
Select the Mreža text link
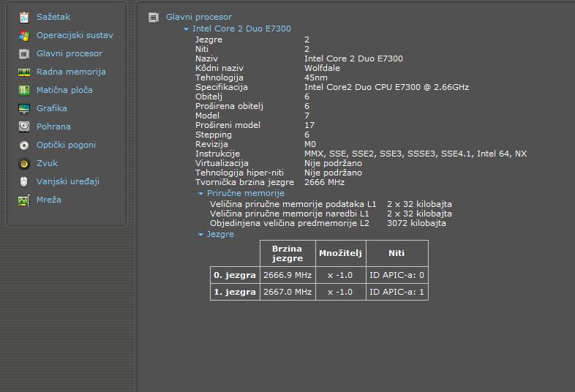[48, 200]
